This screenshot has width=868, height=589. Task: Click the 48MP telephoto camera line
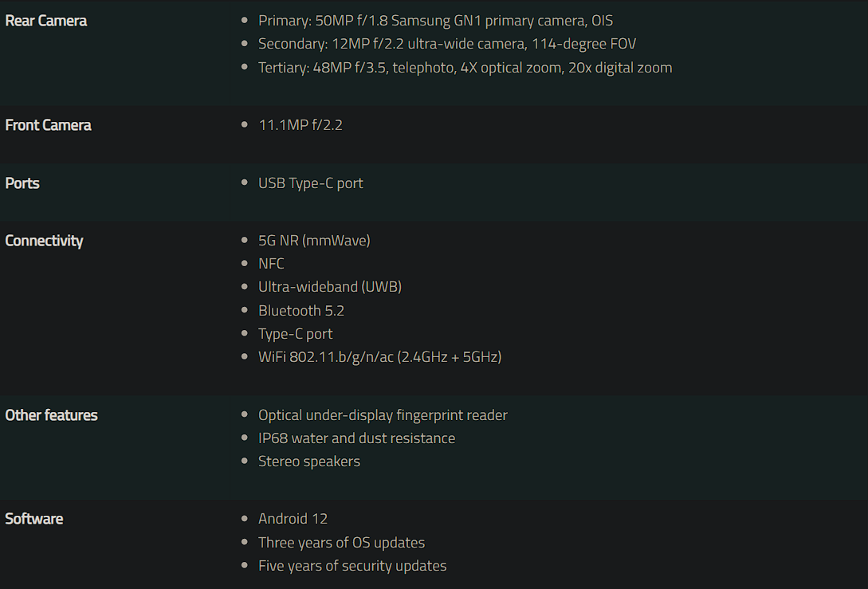click(465, 68)
